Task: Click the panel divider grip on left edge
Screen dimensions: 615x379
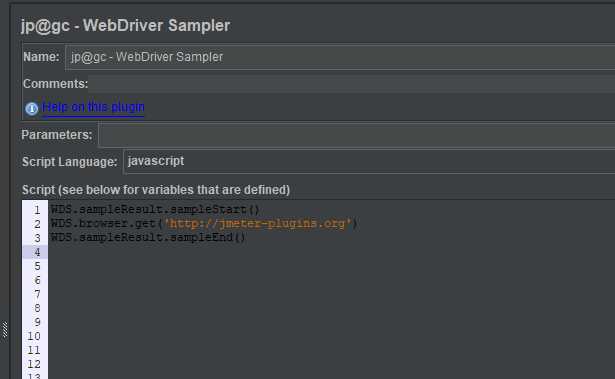Action: (x=5, y=330)
